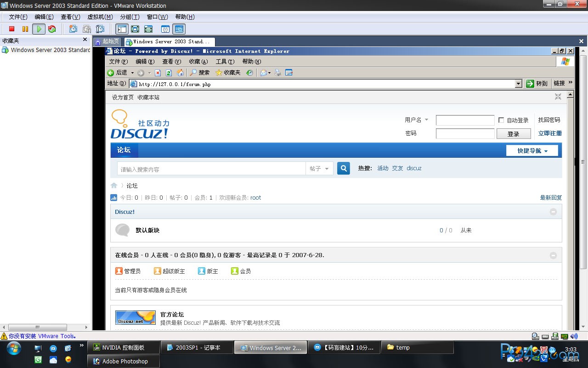Click the blue search magnifier button on forum
588x368 pixels.
coord(344,168)
